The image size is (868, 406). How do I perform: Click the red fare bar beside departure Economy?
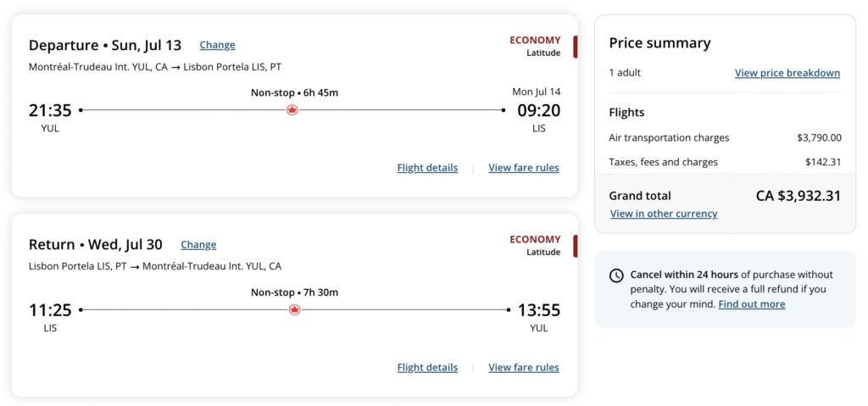coord(576,47)
